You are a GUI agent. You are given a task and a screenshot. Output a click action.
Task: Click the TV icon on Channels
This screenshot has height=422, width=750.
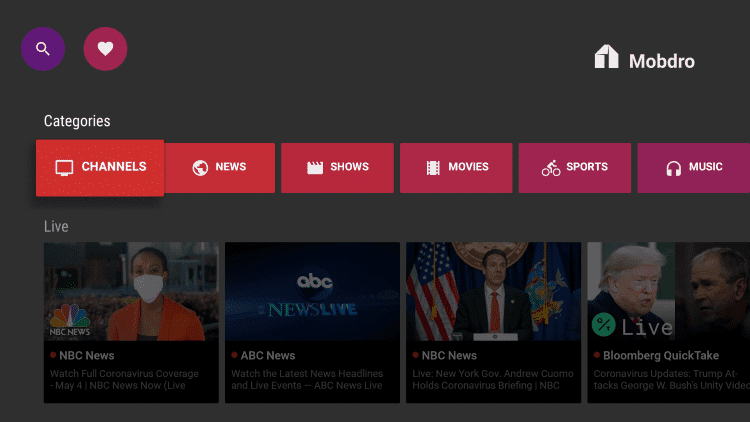[64, 168]
